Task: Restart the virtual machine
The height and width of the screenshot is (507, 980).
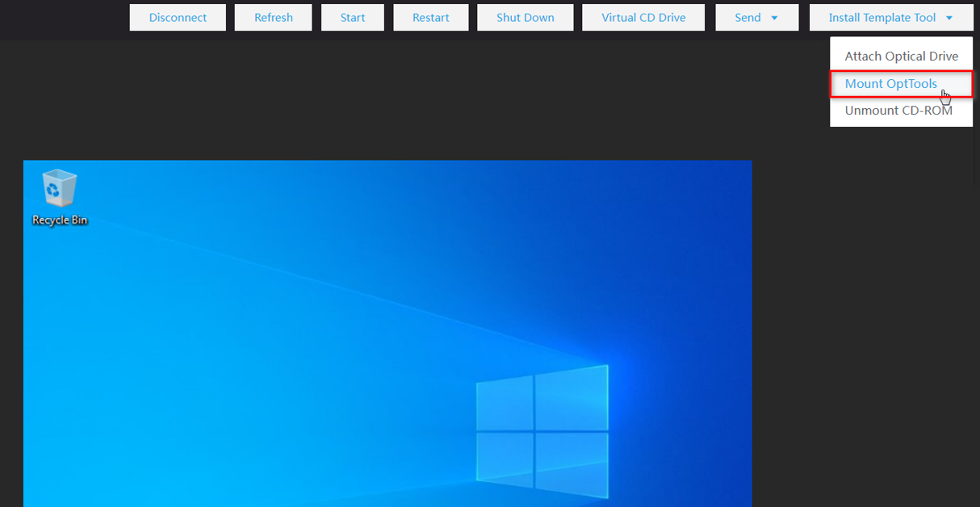Action: point(430,17)
